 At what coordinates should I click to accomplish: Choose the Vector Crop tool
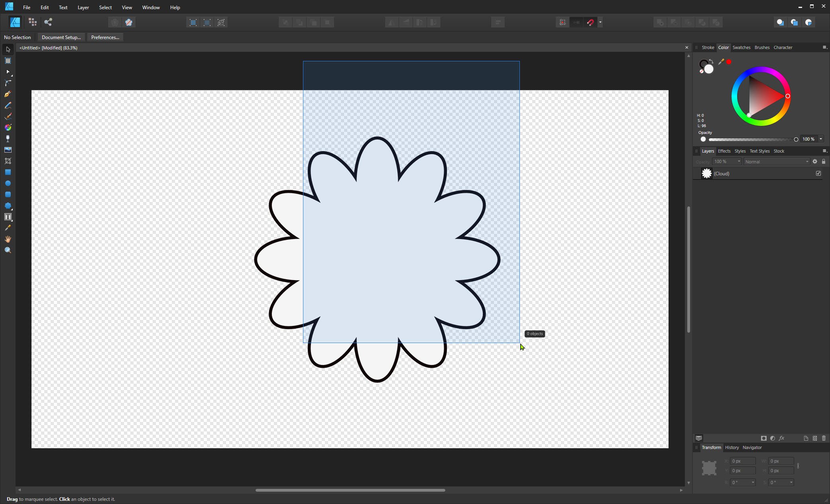coord(8,161)
